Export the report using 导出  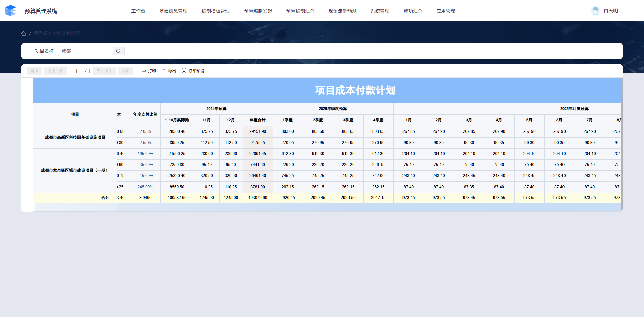pyautogui.click(x=169, y=71)
